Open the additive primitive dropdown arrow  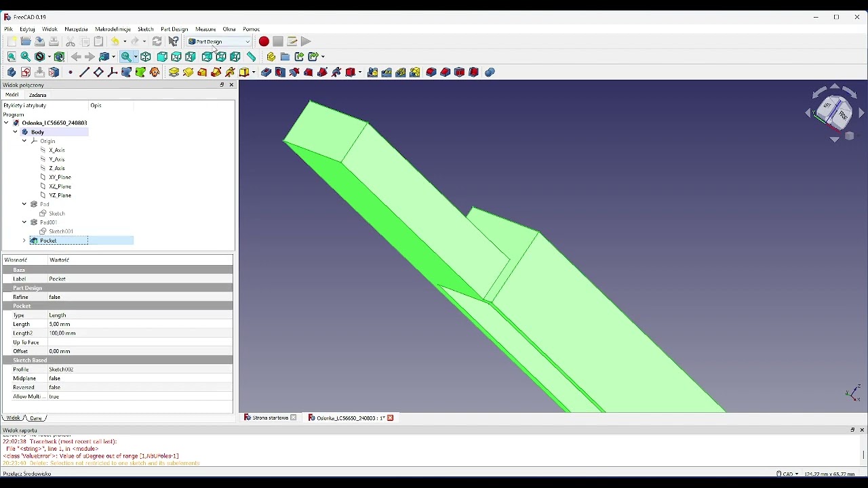click(x=254, y=73)
